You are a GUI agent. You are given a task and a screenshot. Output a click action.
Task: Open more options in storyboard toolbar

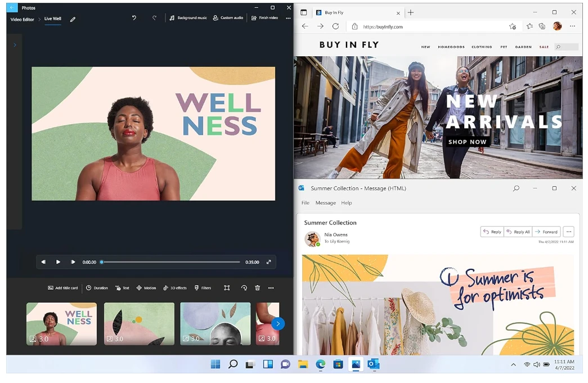(x=271, y=288)
